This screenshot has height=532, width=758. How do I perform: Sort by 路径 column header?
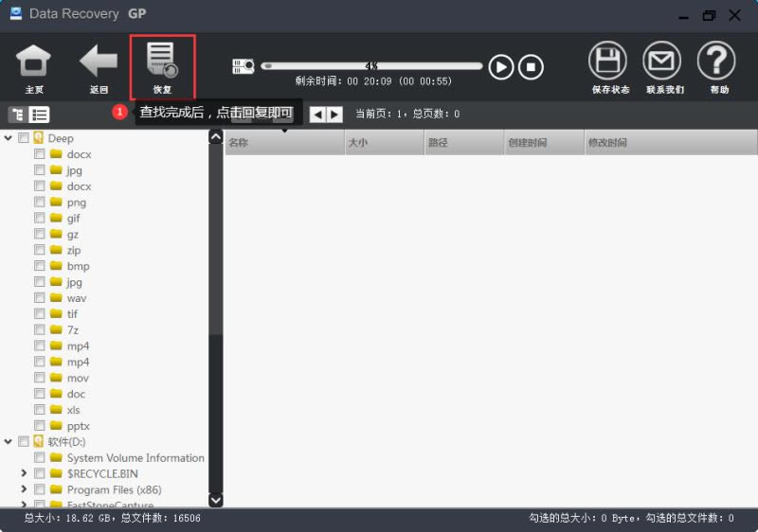coord(464,142)
